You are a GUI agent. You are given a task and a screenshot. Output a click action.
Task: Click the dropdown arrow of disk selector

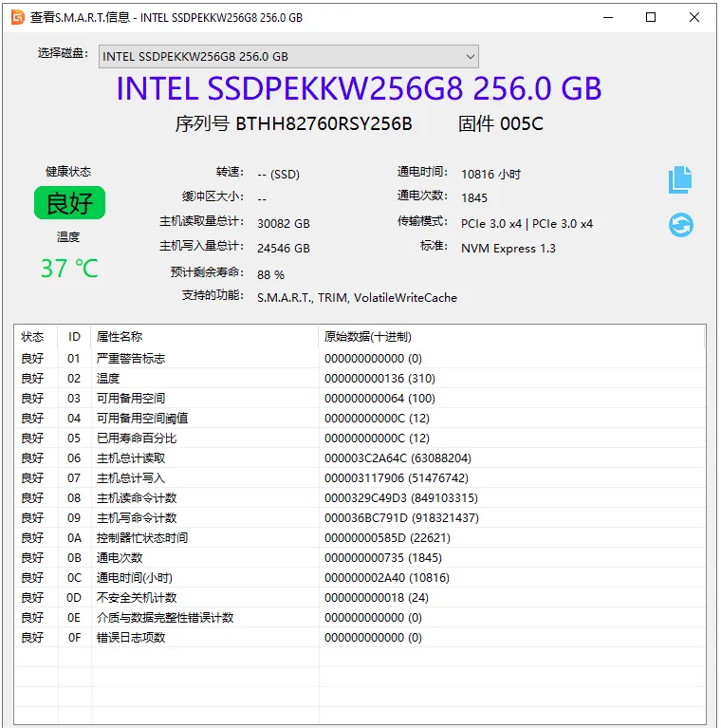tap(470, 57)
